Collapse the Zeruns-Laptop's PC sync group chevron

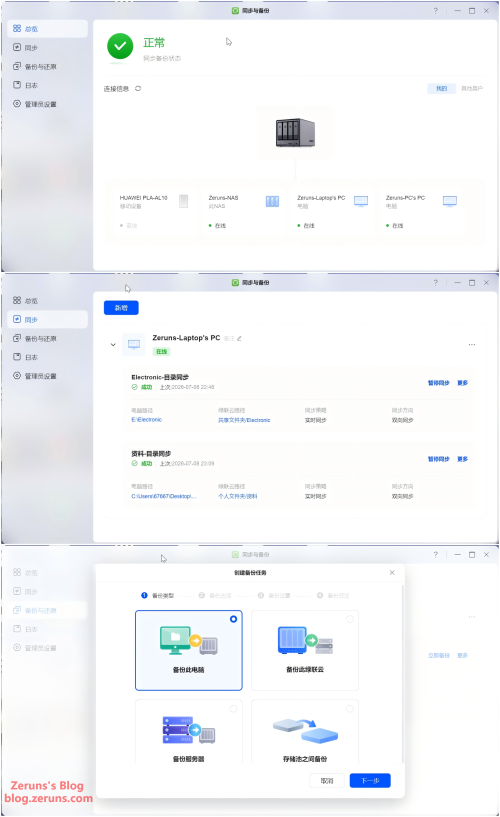pos(113,344)
